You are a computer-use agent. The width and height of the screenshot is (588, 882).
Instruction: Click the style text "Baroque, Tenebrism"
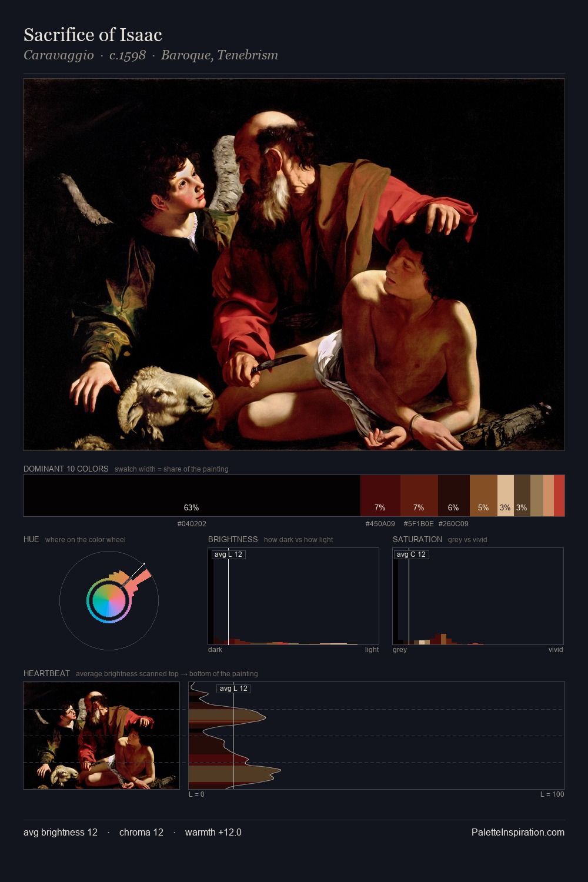click(x=219, y=55)
